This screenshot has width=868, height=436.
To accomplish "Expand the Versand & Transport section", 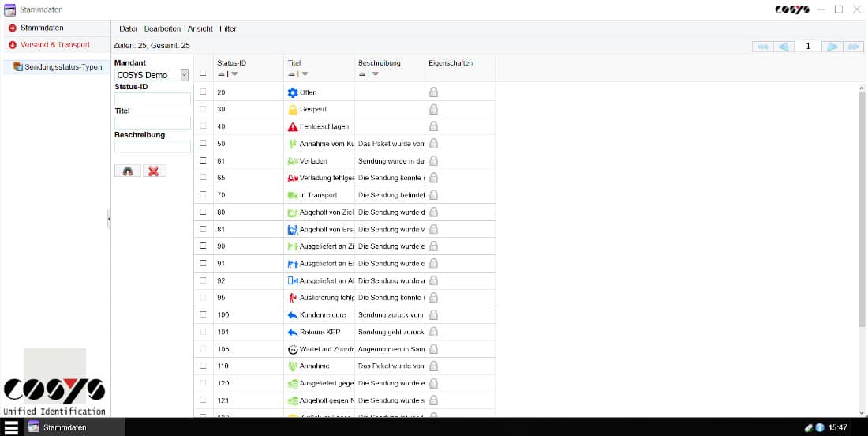I will click(49, 45).
